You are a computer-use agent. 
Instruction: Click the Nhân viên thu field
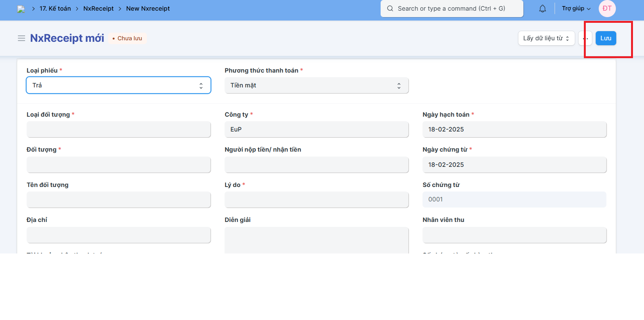[514, 235]
